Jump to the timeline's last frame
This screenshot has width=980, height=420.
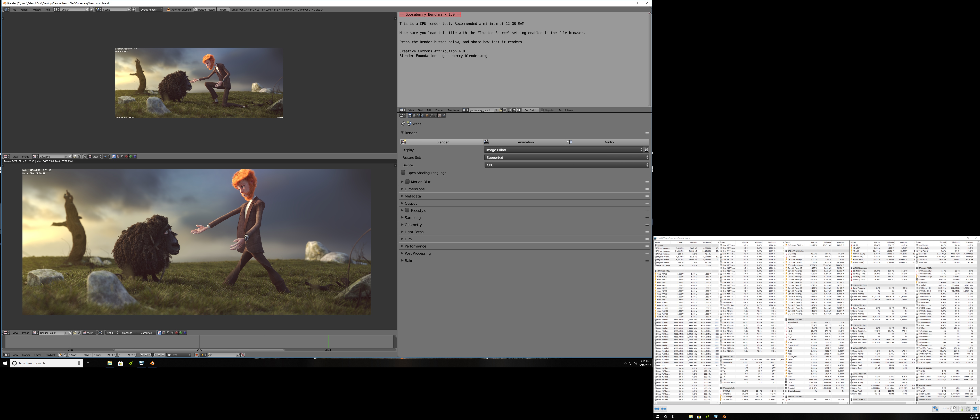(163, 355)
